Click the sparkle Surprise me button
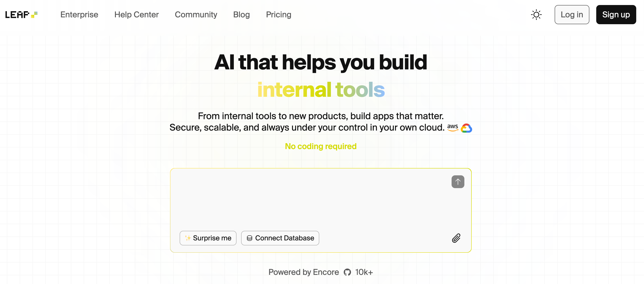644x284 pixels. [x=208, y=238]
